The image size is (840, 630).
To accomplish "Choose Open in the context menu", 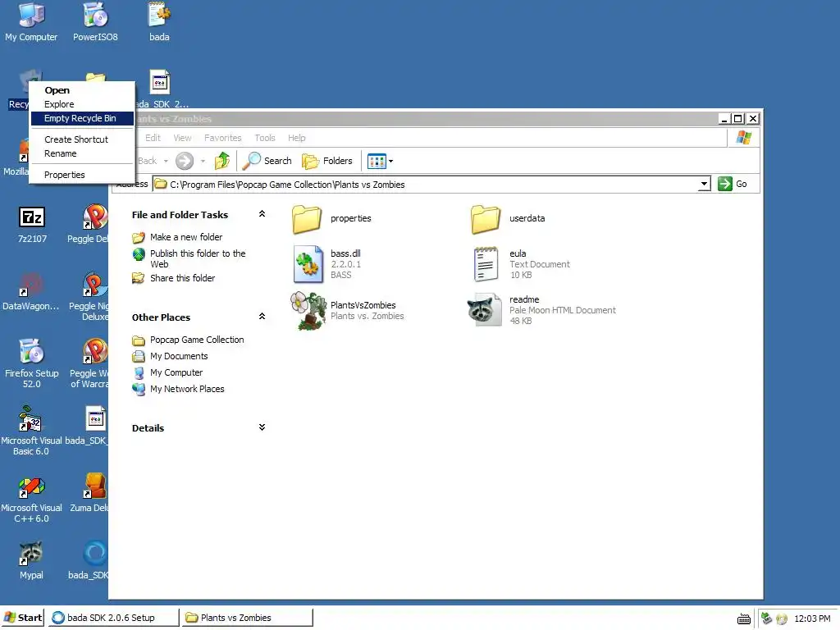I will (x=82, y=90).
